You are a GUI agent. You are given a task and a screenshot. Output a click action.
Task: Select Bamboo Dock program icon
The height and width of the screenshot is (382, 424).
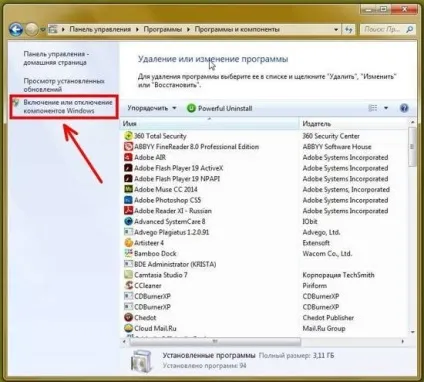click(x=128, y=253)
